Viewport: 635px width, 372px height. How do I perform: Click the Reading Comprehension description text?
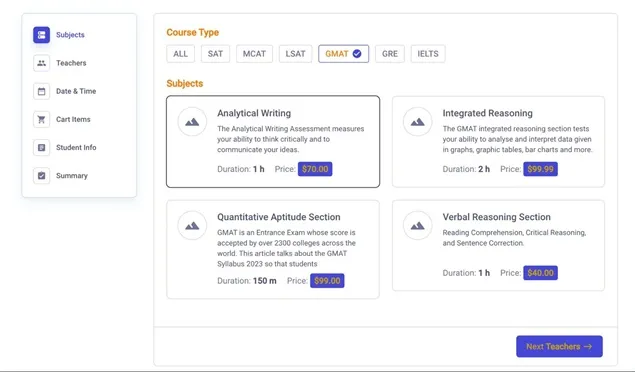tap(514, 238)
